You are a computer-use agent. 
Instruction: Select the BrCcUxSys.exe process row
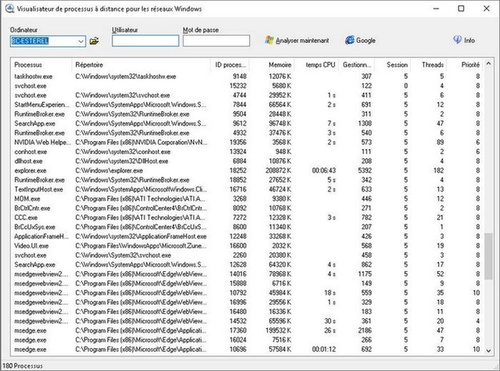click(x=248, y=227)
